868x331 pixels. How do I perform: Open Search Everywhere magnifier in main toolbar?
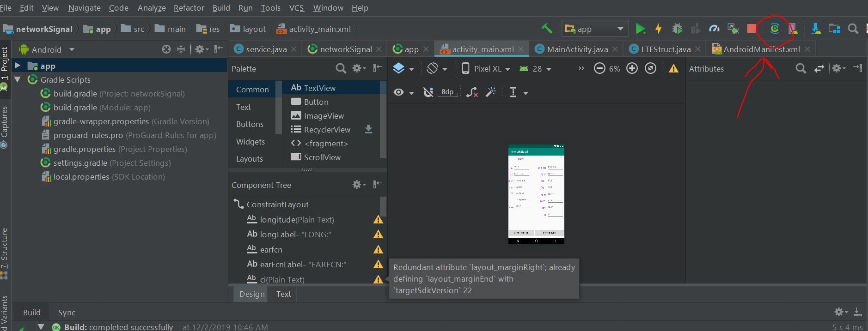point(853,29)
